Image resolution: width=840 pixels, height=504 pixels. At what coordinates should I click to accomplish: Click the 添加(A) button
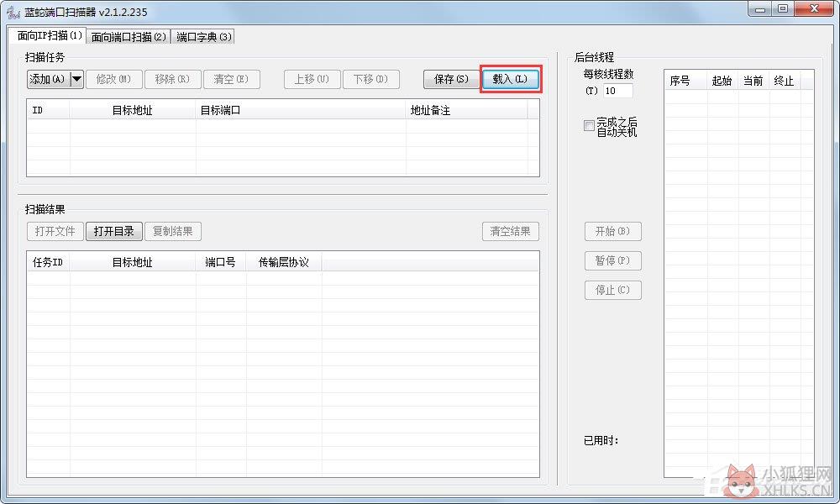click(x=48, y=79)
